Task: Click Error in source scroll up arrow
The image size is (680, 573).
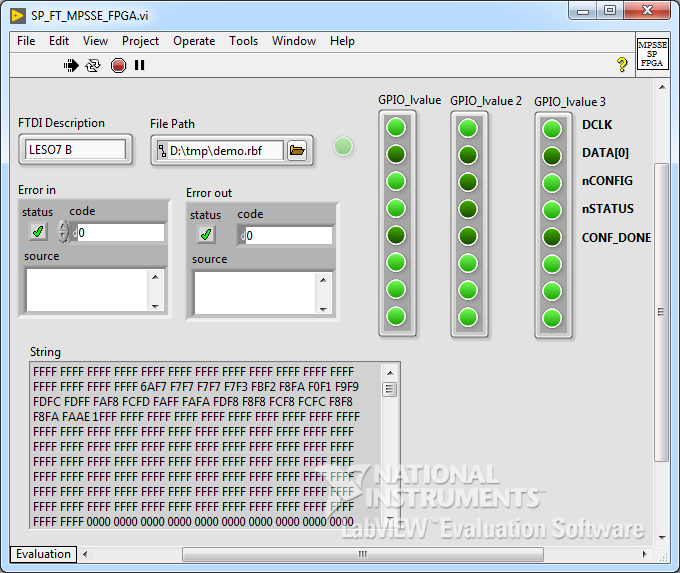Action: tap(155, 277)
